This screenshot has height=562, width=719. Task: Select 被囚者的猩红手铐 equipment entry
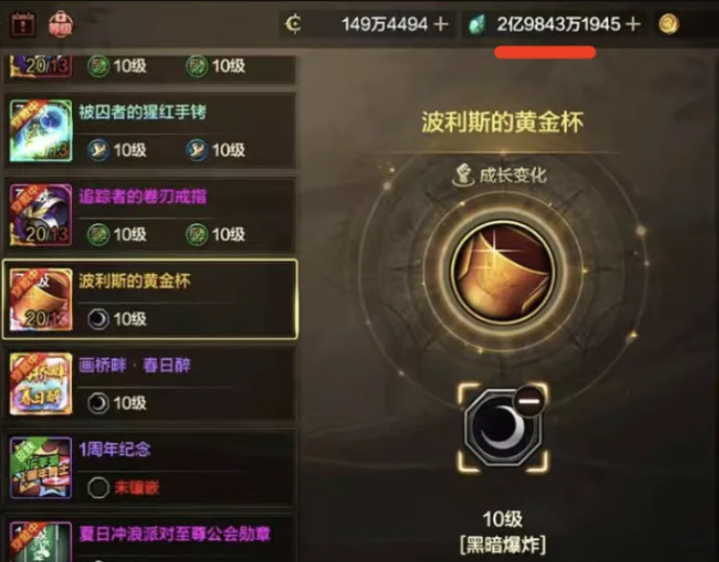tap(150, 131)
